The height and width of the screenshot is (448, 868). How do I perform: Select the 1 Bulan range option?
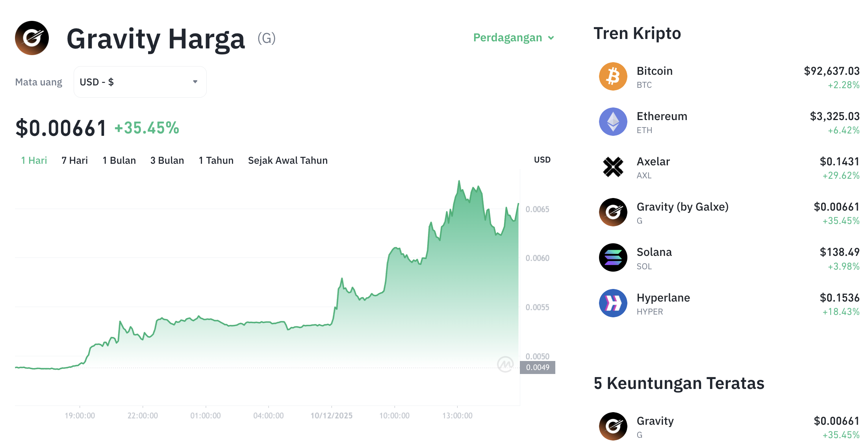click(119, 160)
